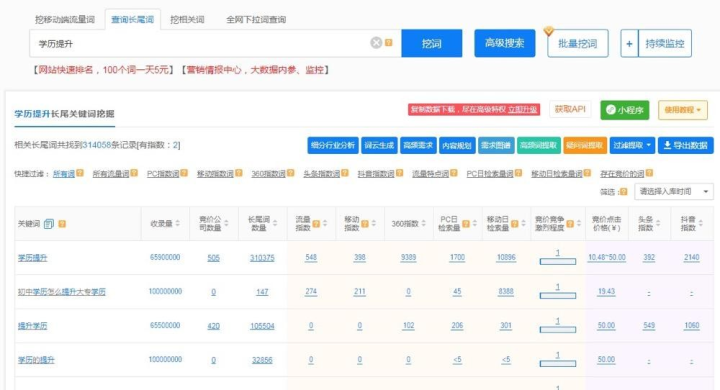Open help icon beside 所有流量词 filter
Viewport: 720px width, 390px height.
pyautogui.click(x=134, y=173)
